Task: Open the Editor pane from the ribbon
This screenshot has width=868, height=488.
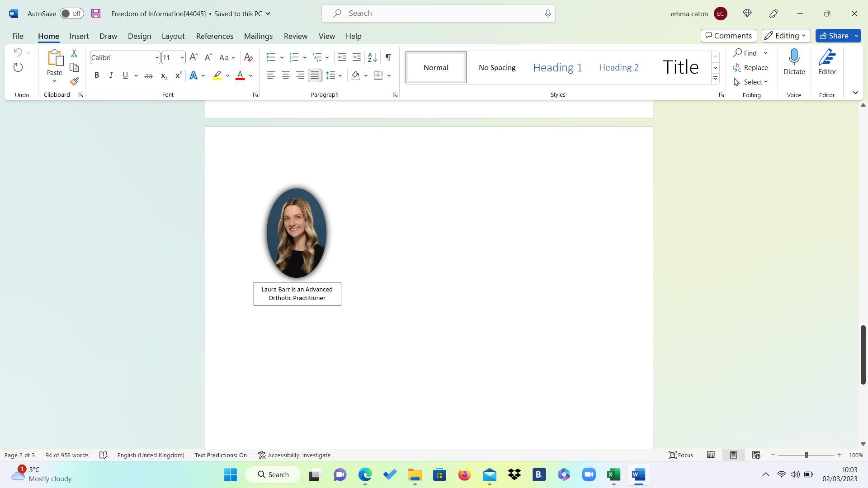Action: 827,62
